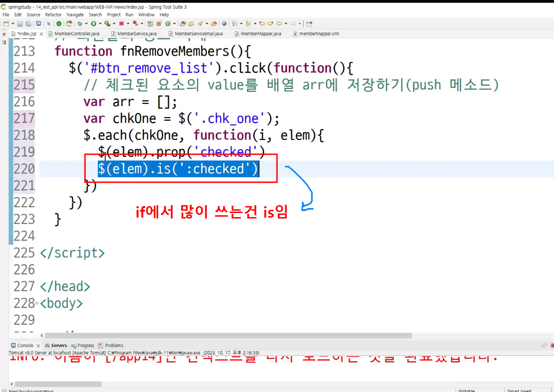The image size is (554, 392).
Task: Toggle Skip All Breakpoints icon
Action: (49, 23)
